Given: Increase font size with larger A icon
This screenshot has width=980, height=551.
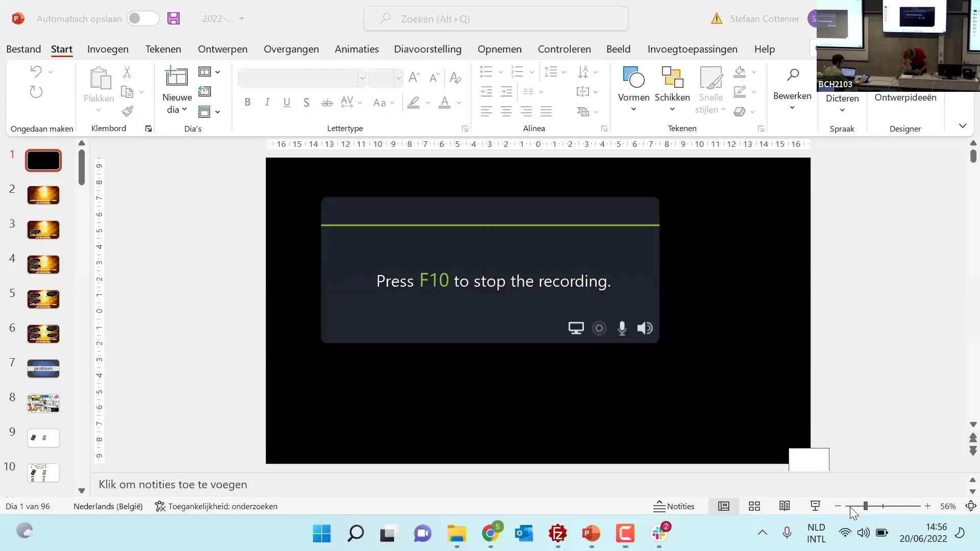Looking at the screenshot, I should pyautogui.click(x=414, y=77).
